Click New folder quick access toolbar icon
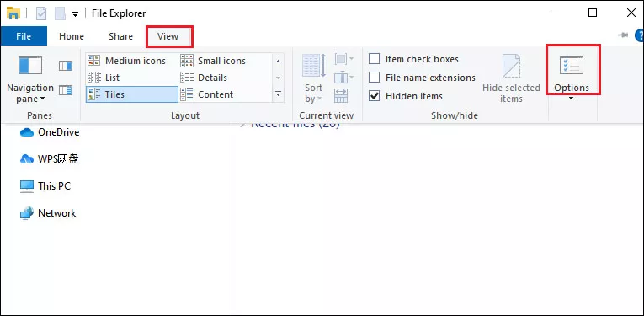644x316 pixels. pos(61,13)
